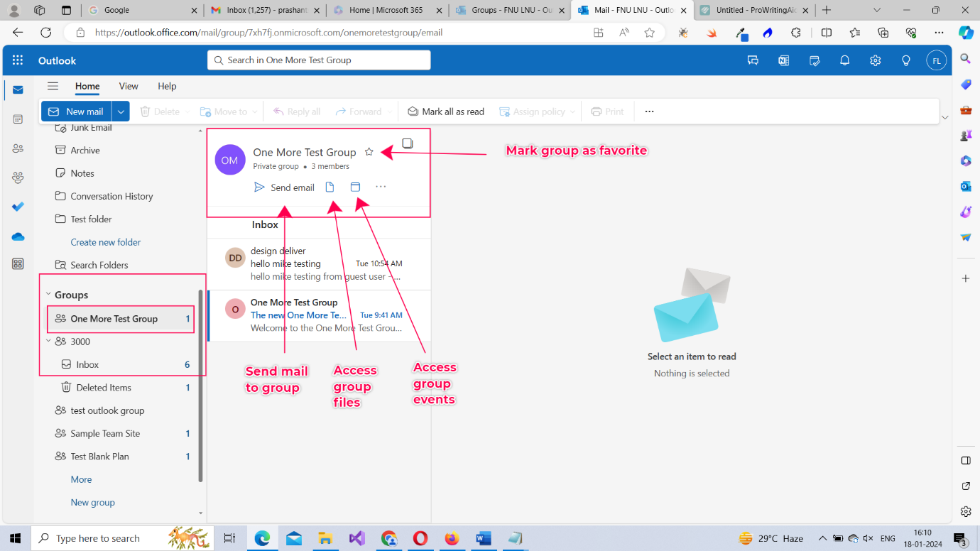This screenshot has width=980, height=551.
Task: Open the Archive folder
Action: [118, 151]
